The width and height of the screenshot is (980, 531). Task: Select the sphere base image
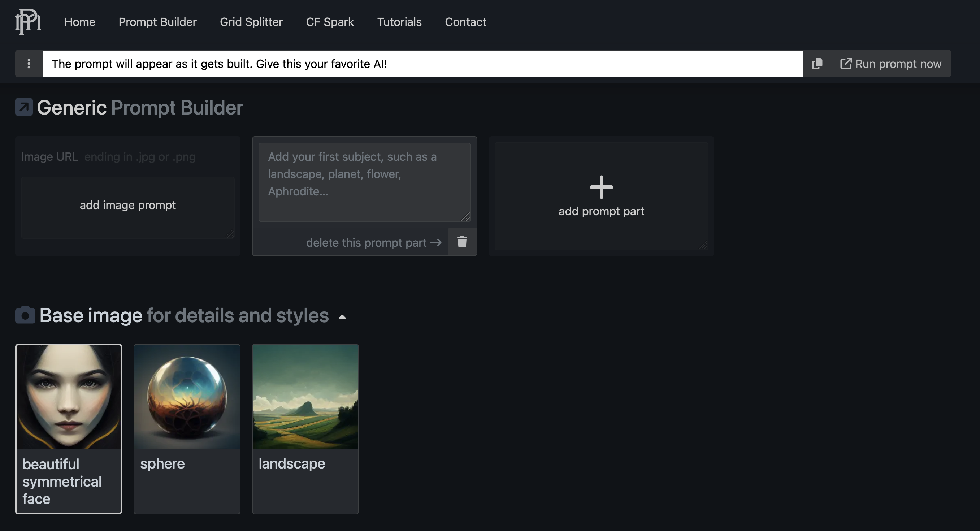(187, 429)
